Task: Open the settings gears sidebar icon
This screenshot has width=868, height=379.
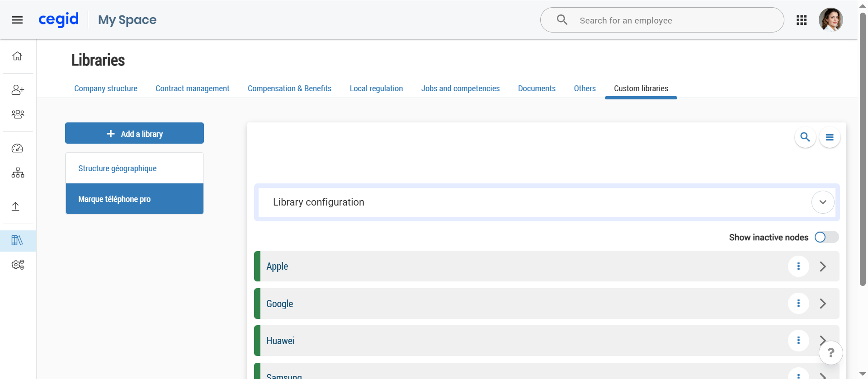Action: [x=18, y=265]
